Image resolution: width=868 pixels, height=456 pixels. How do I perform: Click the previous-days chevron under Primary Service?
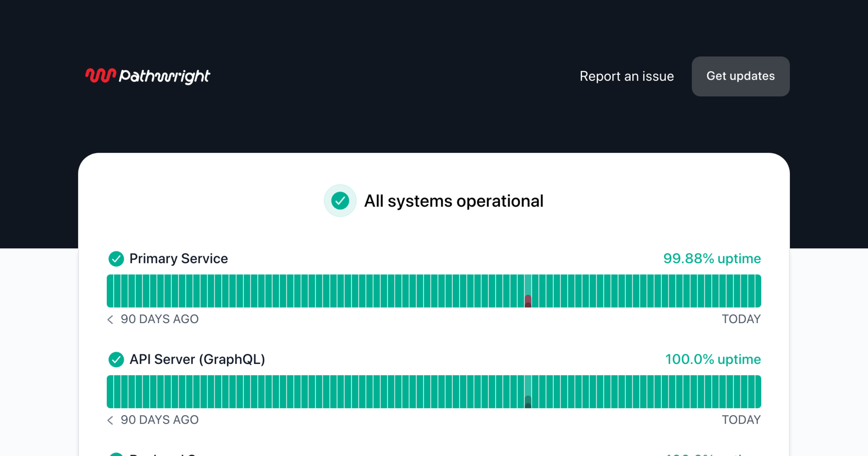110,319
